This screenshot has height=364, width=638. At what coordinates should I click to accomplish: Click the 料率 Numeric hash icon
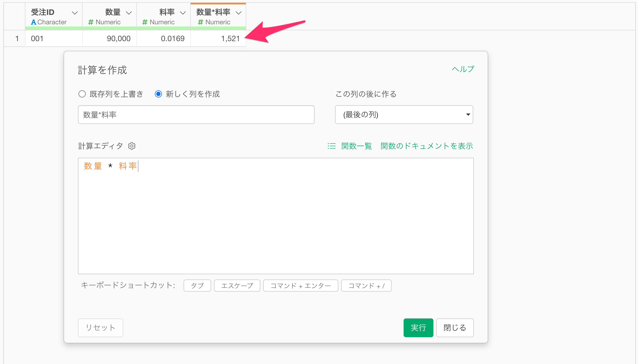click(145, 22)
